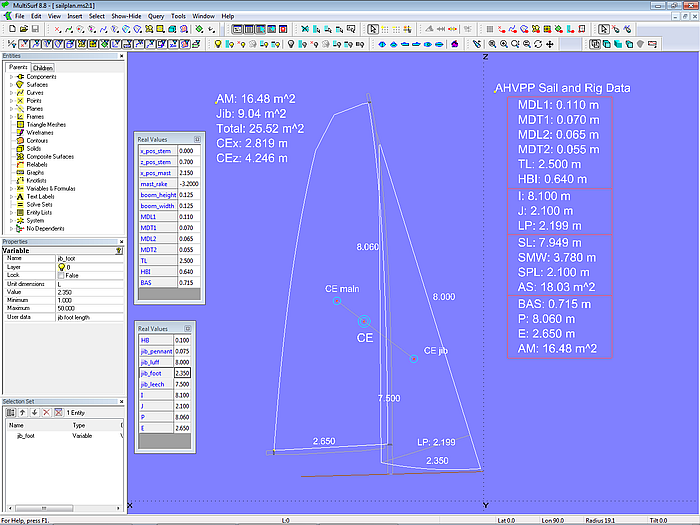Select the Text Labels tree item
This screenshot has height=525, width=700.
(41, 196)
